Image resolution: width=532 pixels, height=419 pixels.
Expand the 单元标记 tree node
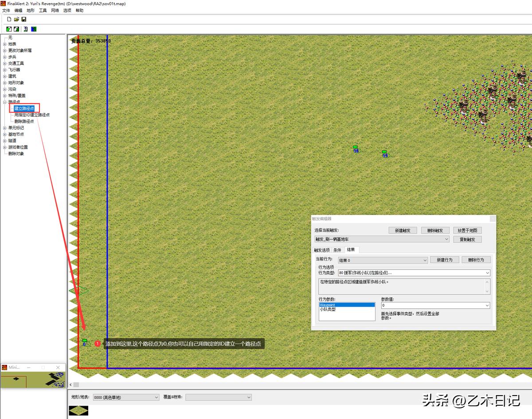(5, 128)
